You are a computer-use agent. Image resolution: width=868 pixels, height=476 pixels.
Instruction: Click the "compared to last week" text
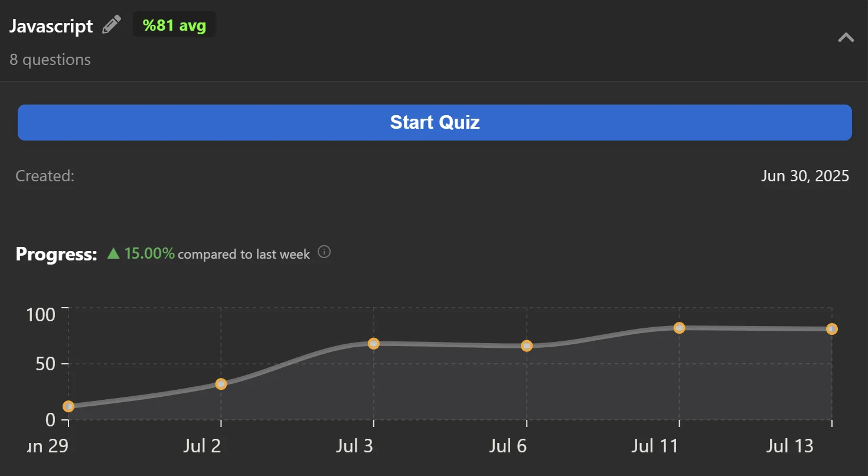243,255
